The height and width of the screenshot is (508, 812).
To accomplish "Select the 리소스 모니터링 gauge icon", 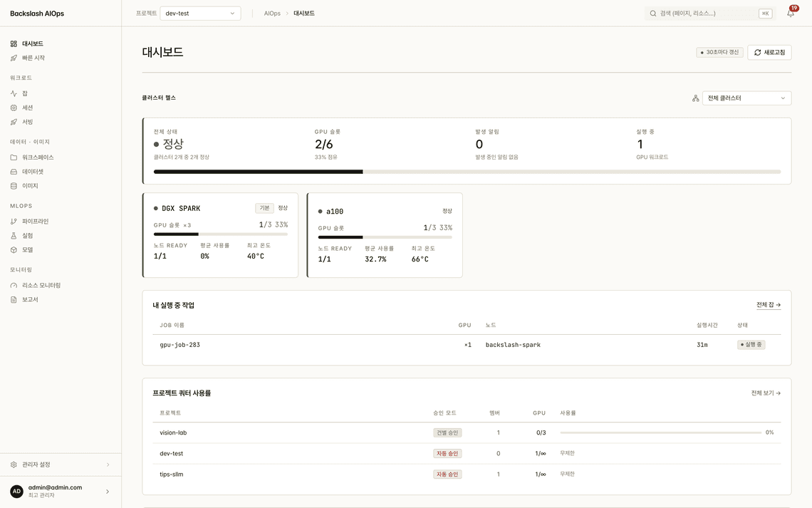I will point(14,285).
